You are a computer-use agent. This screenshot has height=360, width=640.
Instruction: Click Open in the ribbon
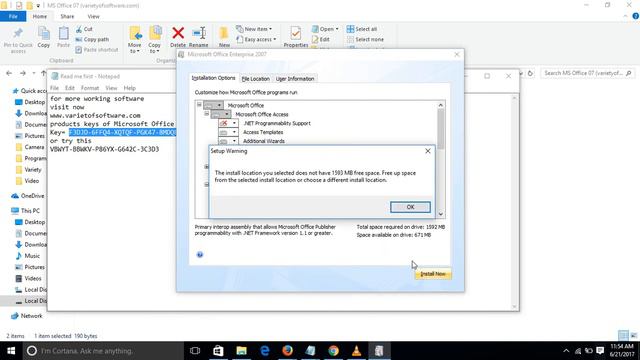325,29
